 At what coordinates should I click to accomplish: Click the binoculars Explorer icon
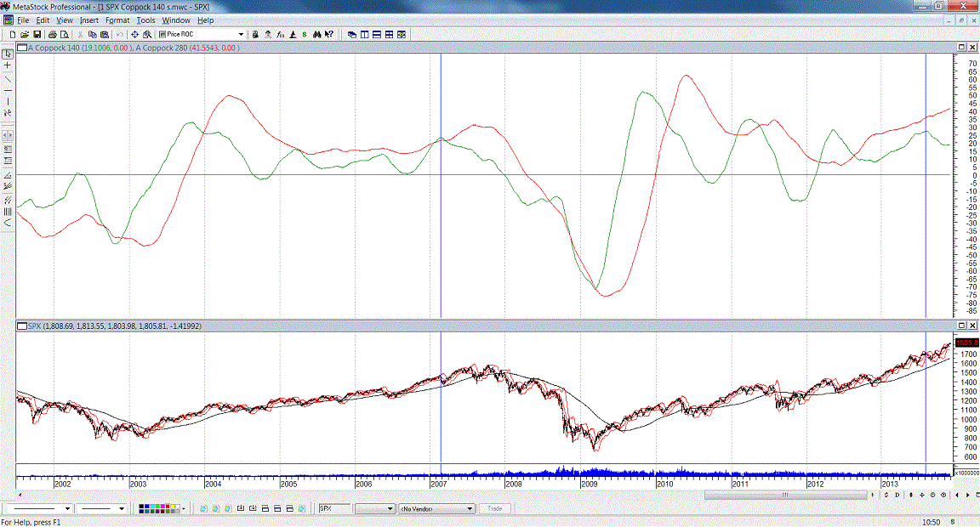pyautogui.click(x=316, y=35)
